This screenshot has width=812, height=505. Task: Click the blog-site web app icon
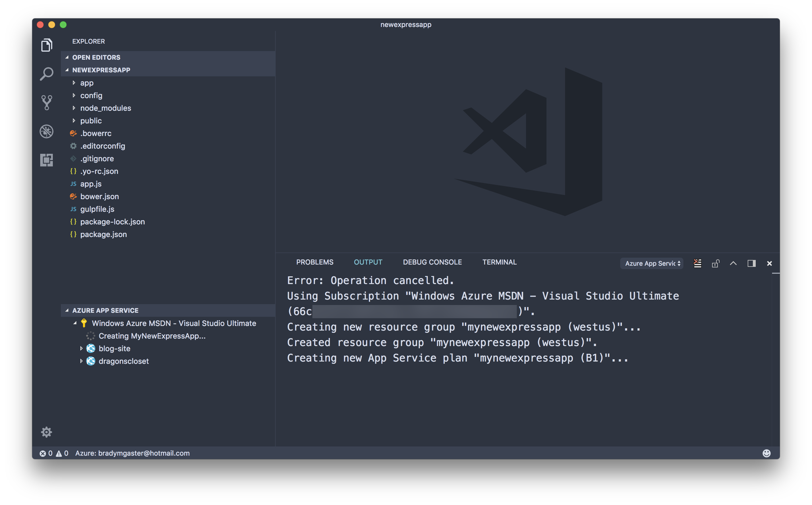(90, 348)
